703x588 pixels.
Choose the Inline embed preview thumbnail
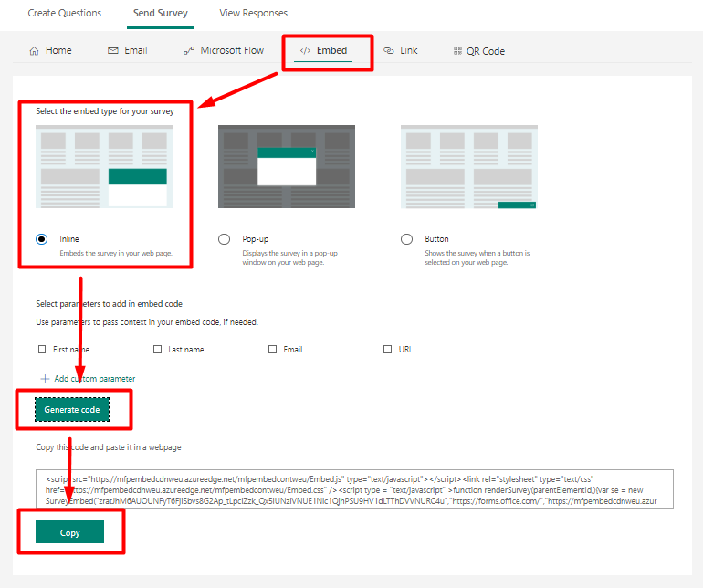(104, 166)
